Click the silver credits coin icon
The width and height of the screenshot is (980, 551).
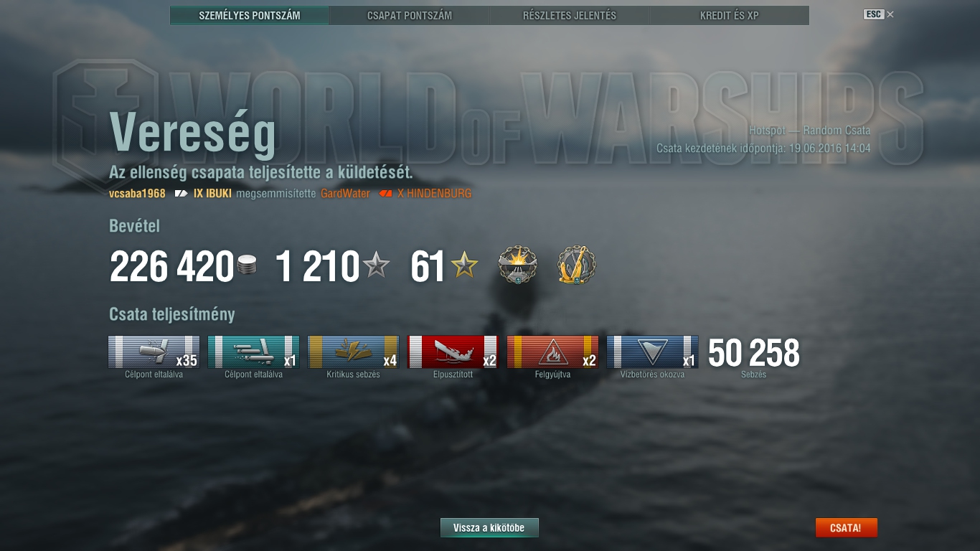point(246,266)
